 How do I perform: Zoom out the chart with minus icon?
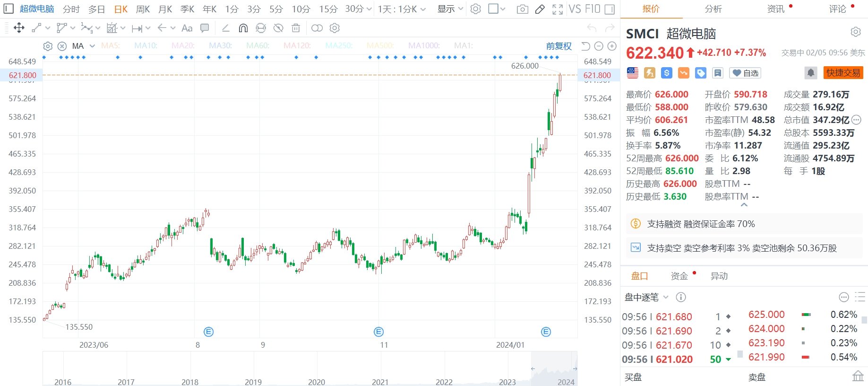[x=599, y=46]
